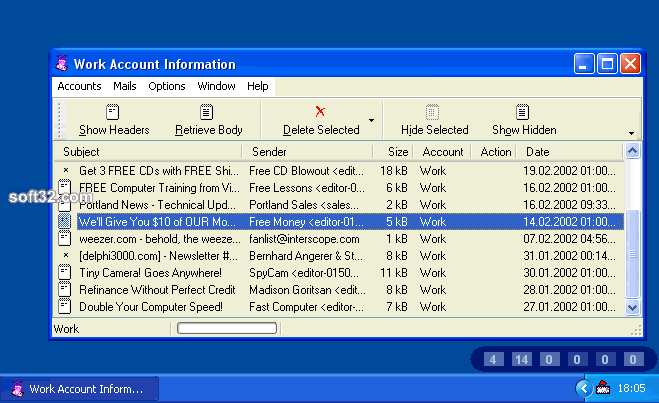Click the vertical scrollbar thumb
This screenshot has height=403, width=659.
click(x=633, y=254)
